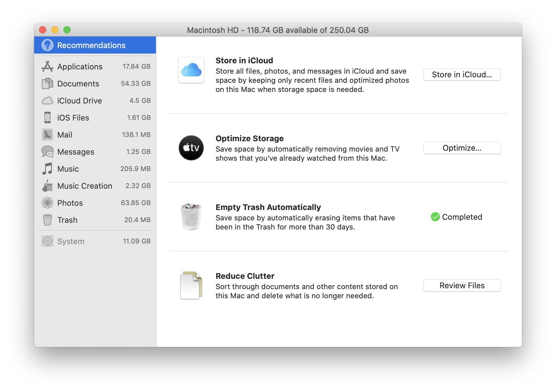Click the Trash label in sidebar
Viewport: 556px width, 392px height.
(67, 220)
